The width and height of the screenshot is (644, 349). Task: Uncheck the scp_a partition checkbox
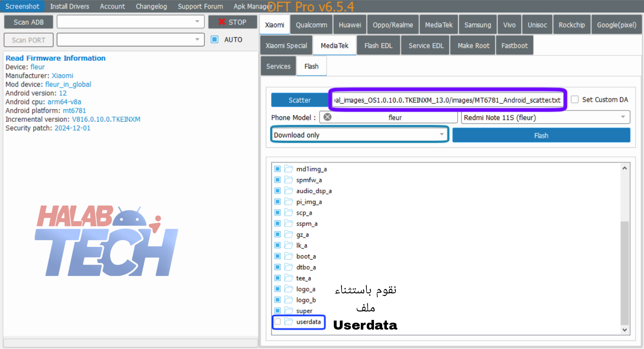[278, 213]
